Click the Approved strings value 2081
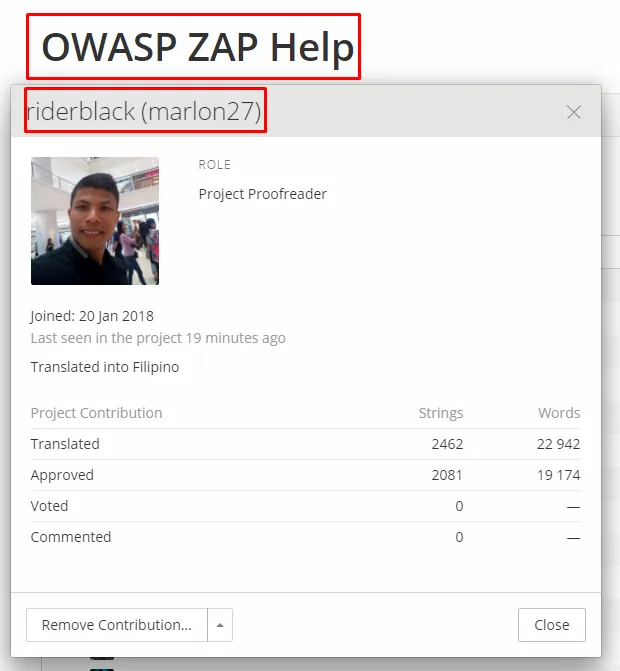The height and width of the screenshot is (671, 620). tap(447, 475)
